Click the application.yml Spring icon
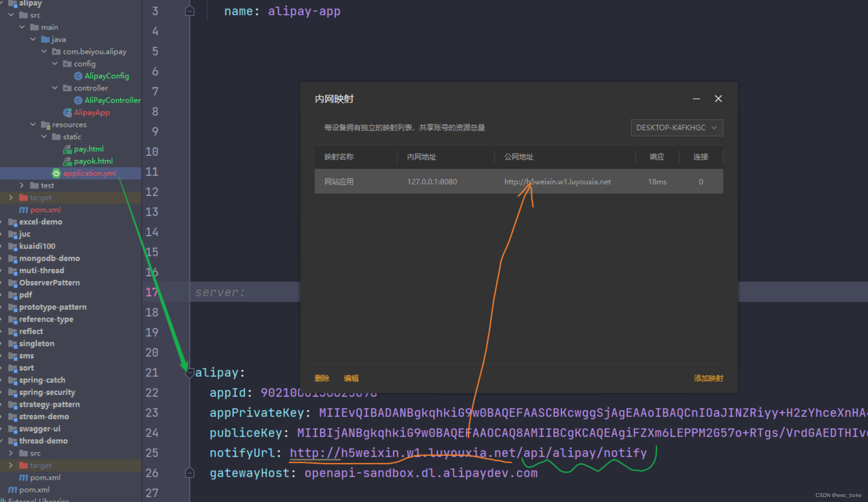868x502 pixels. (x=56, y=174)
